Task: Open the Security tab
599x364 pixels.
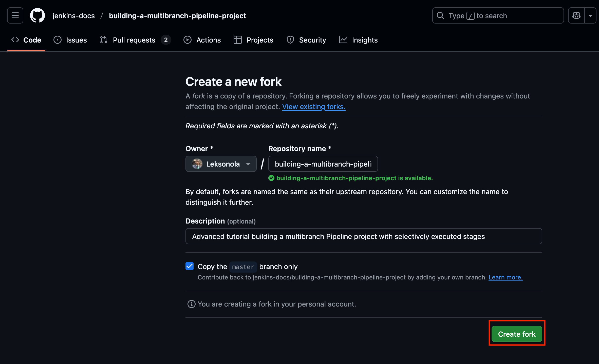Action: [306, 40]
